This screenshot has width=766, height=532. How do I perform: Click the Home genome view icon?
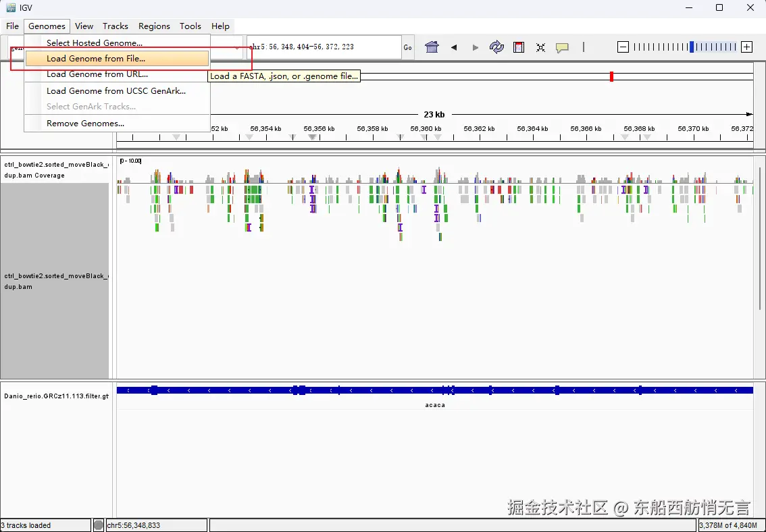point(432,47)
